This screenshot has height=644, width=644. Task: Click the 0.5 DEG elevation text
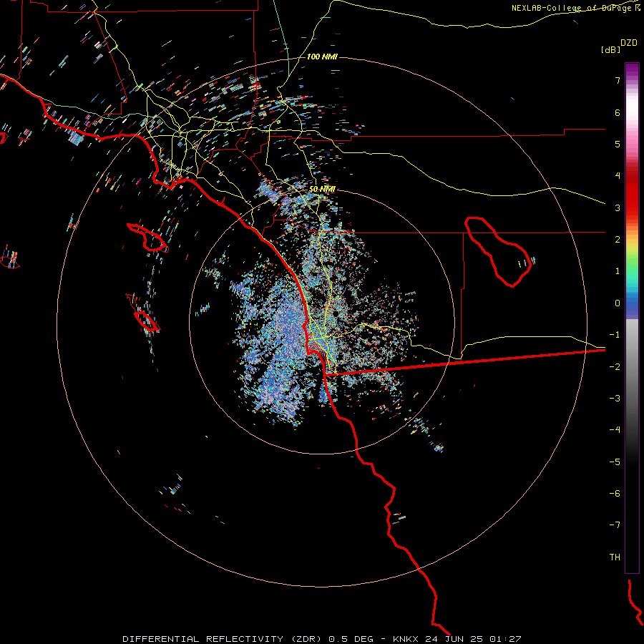[x=351, y=639]
